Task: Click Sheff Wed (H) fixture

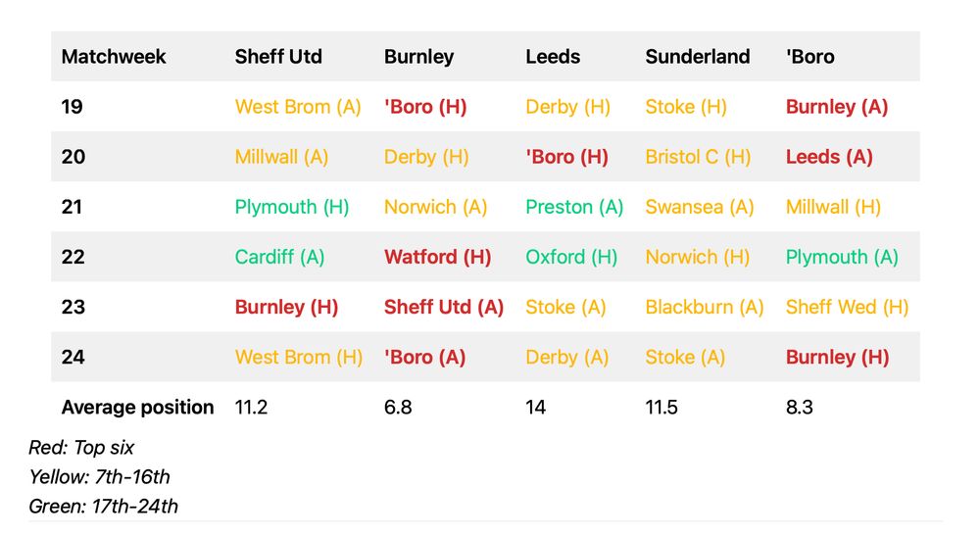Action: (x=847, y=307)
